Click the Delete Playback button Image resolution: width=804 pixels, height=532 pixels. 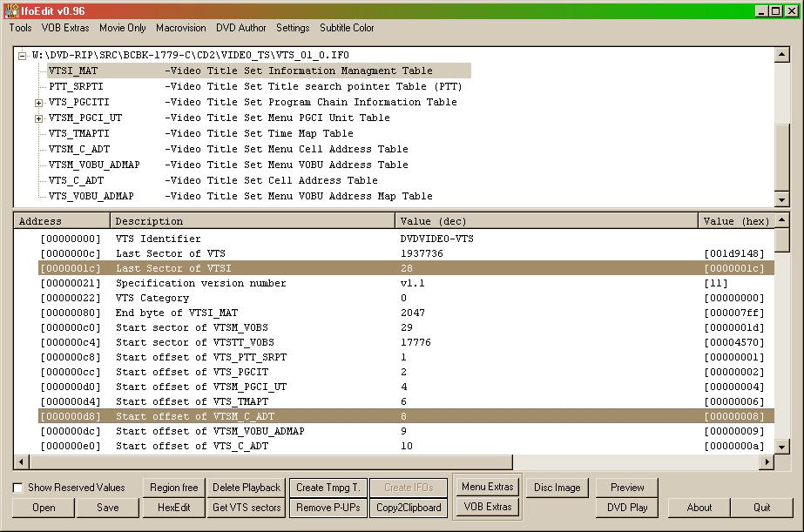click(247, 488)
